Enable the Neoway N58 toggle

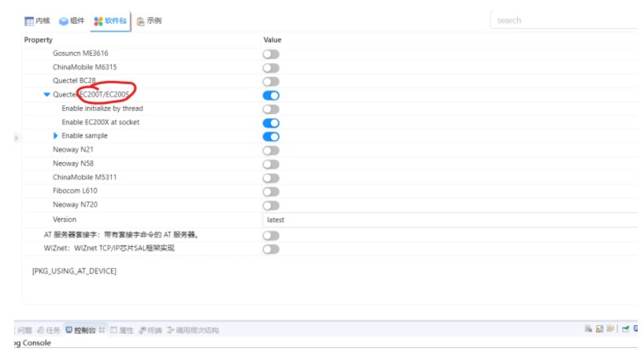coord(271,164)
